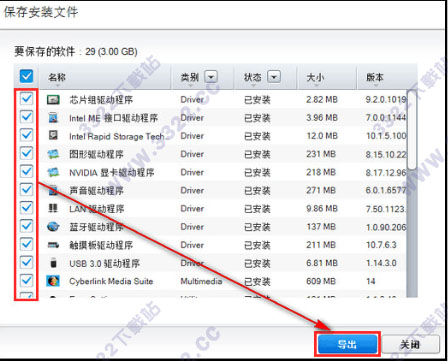
Task: Select the 蓝牙驱动程序 name
Action: click(x=96, y=227)
